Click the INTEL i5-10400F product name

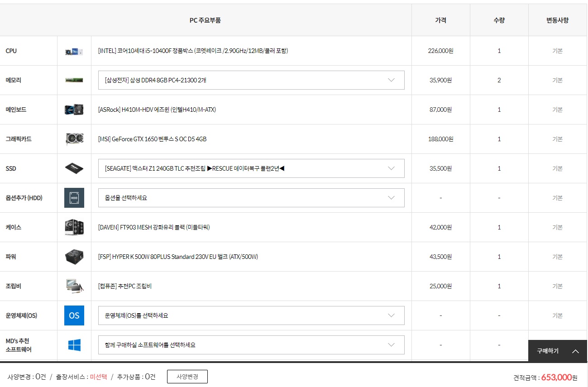coord(193,51)
